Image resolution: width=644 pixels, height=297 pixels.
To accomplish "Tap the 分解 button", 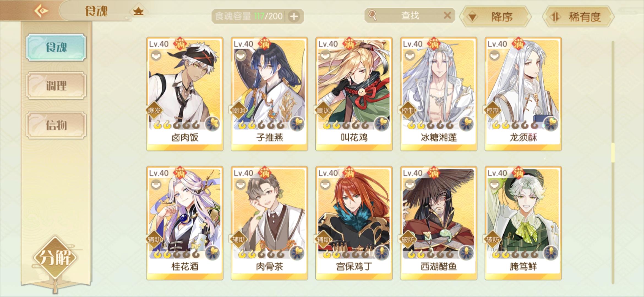I will 55,257.
